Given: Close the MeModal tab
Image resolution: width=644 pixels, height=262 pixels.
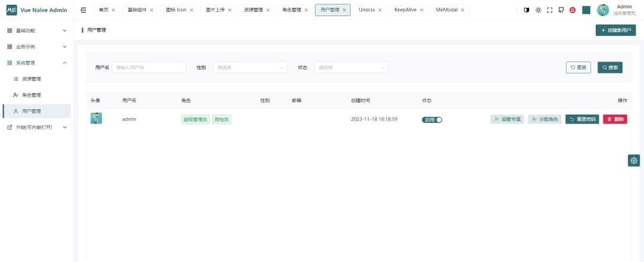Looking at the screenshot, I should point(463,10).
